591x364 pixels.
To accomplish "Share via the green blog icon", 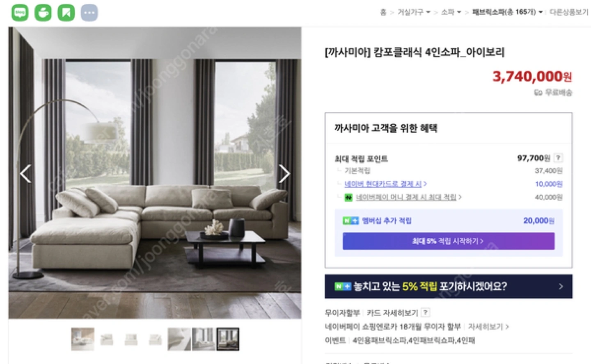I will pos(20,13).
